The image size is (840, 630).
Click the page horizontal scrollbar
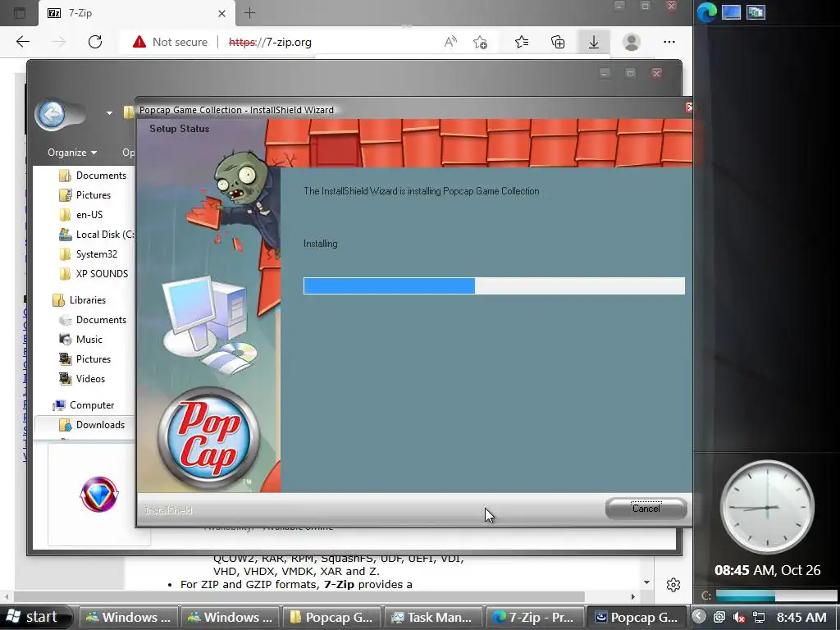click(299, 596)
